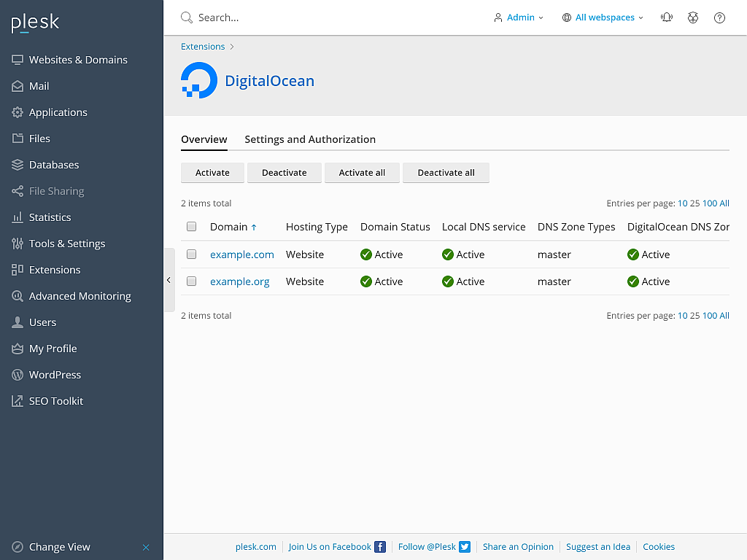Open the SEO Toolkit icon
The width and height of the screenshot is (747, 560).
coord(18,401)
